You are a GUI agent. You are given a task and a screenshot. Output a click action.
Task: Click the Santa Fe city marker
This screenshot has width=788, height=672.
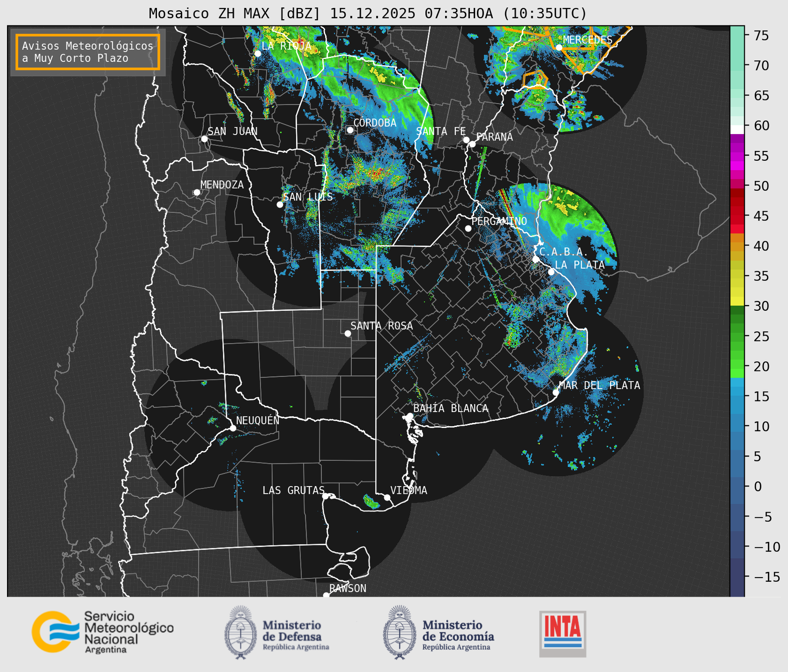pos(466,140)
